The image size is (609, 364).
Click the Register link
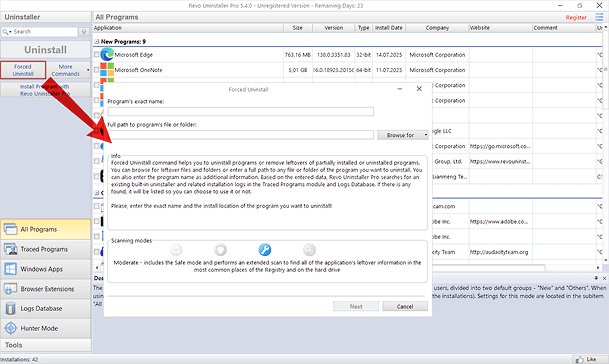pos(576,17)
